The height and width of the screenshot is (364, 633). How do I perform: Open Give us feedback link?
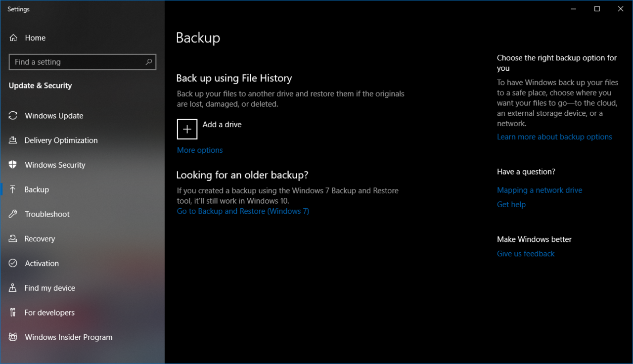[x=526, y=254]
